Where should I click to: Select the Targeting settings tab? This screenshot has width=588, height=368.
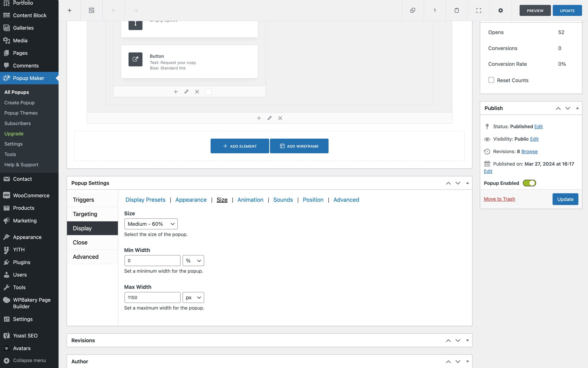(85, 214)
